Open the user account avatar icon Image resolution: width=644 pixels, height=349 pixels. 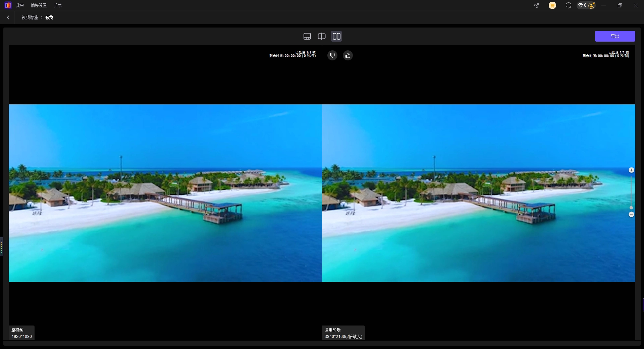click(x=592, y=5)
